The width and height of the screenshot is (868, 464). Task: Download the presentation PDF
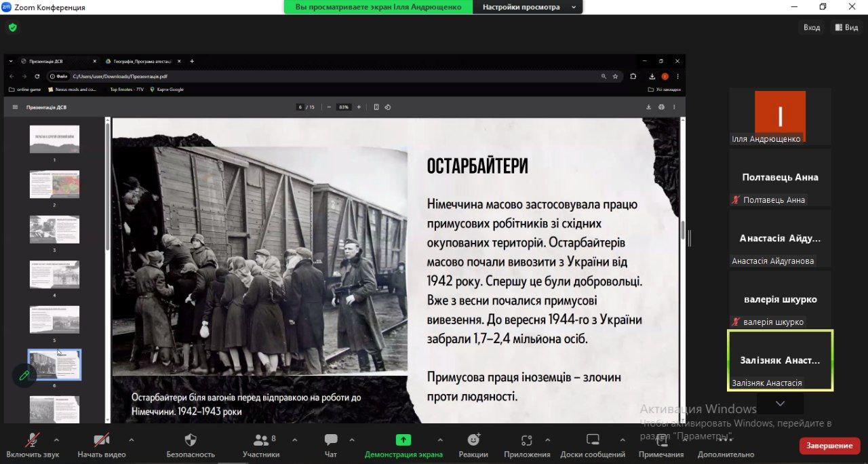point(648,107)
